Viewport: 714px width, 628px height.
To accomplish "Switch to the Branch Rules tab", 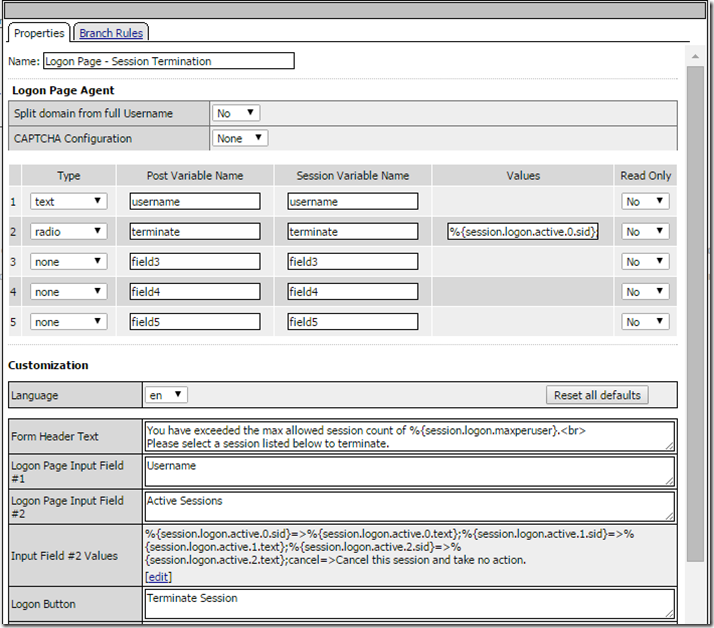I will point(111,33).
